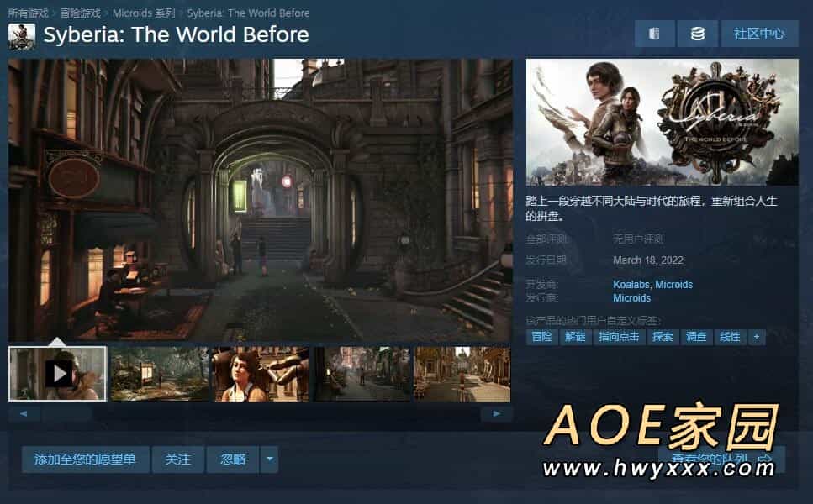813x504 pixels.
Task: Click the Syberia header capsule image
Action: pos(663,123)
